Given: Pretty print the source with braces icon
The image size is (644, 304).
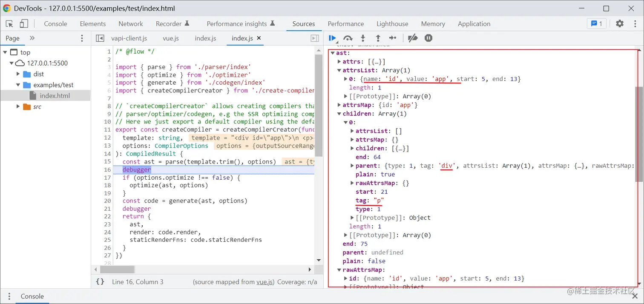Looking at the screenshot, I should [100, 282].
